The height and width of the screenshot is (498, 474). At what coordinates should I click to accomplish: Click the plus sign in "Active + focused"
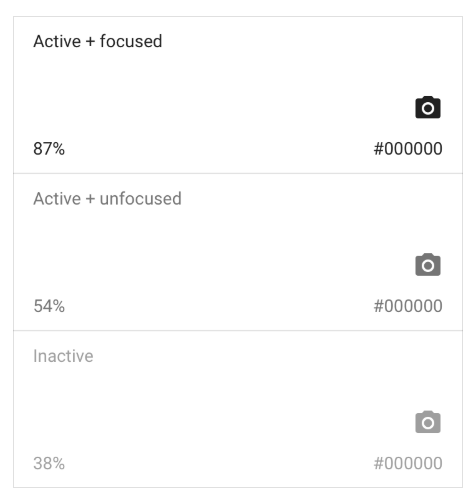click(x=90, y=42)
